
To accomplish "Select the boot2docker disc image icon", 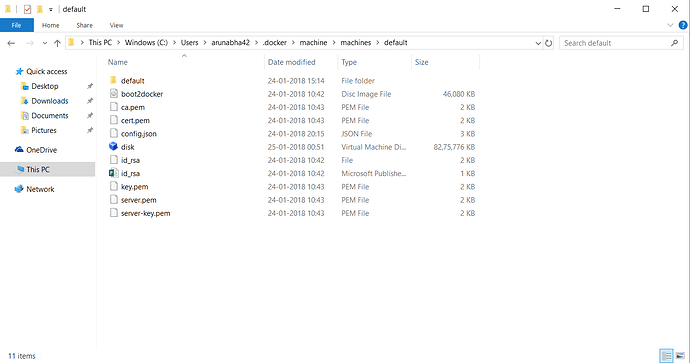I will (x=114, y=94).
